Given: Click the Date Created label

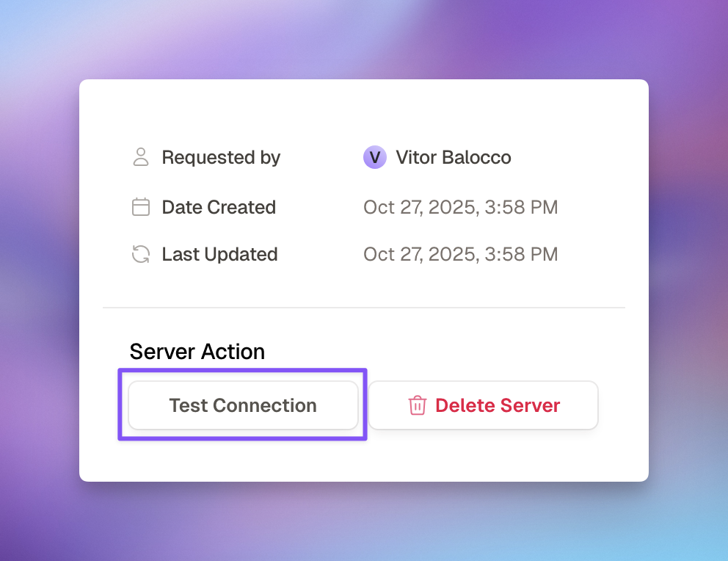Looking at the screenshot, I should click(218, 207).
